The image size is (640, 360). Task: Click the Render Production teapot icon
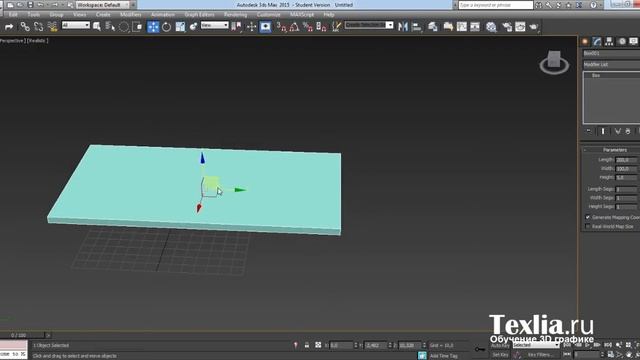(533, 27)
